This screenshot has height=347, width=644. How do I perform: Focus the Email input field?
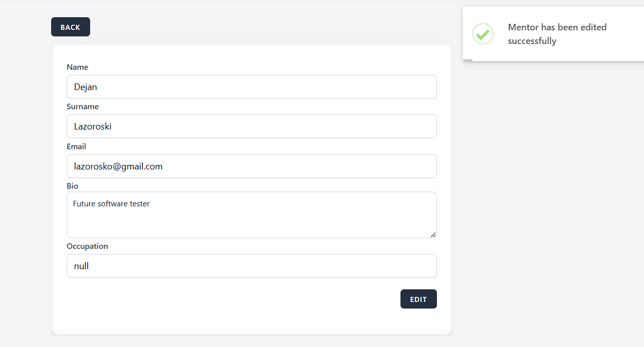(x=252, y=166)
